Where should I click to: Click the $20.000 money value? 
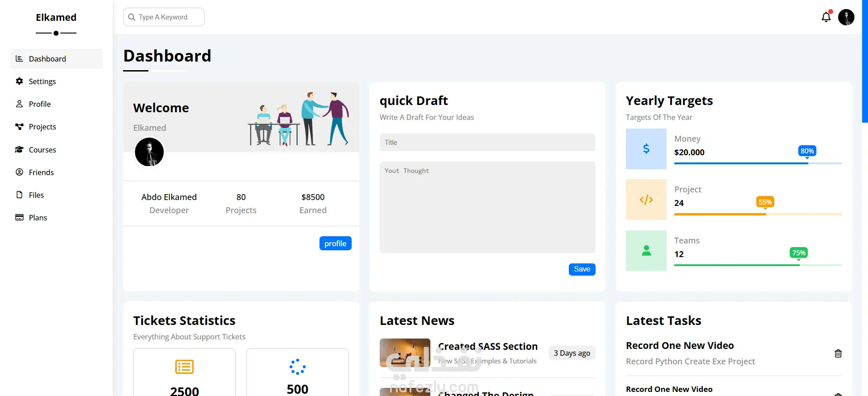click(x=689, y=153)
